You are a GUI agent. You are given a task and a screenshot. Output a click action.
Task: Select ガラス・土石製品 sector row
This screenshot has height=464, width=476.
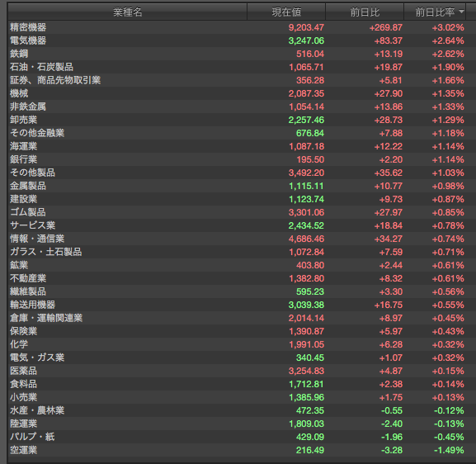242,252
